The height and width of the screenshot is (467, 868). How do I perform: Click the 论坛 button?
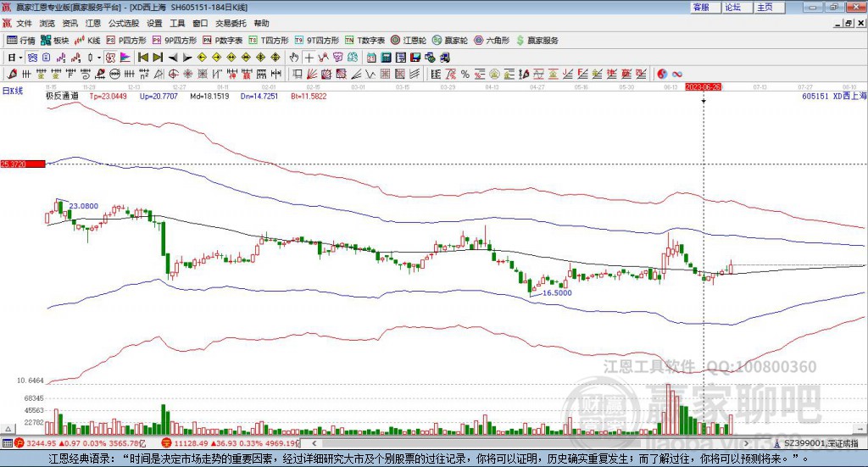[737, 7]
